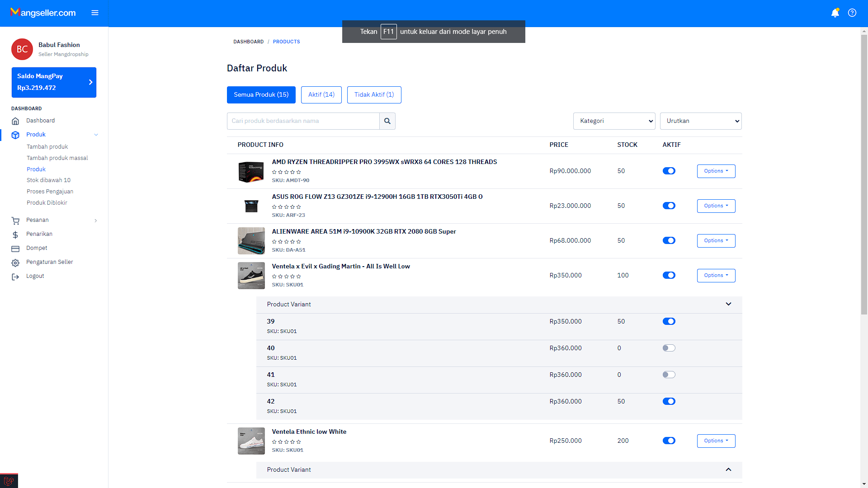Click the Produk box icon
The height and width of the screenshot is (488, 868).
pos(15,135)
